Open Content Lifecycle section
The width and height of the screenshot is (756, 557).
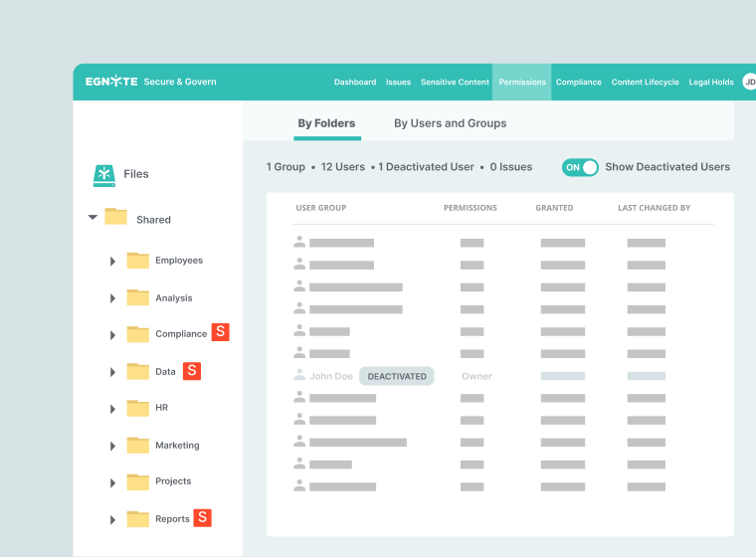coord(645,83)
